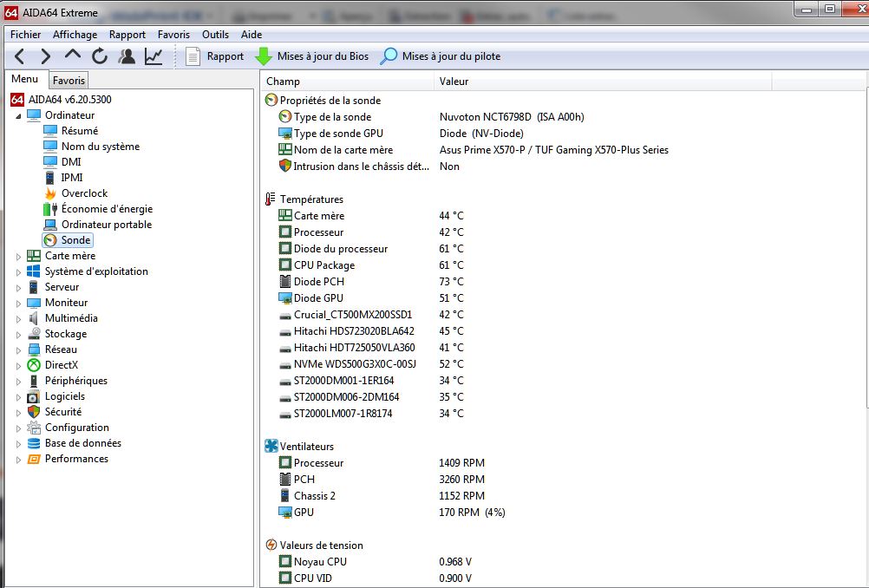Click the Valeurs de tension icon
Viewport: 869px width, 588px height.
click(x=271, y=546)
